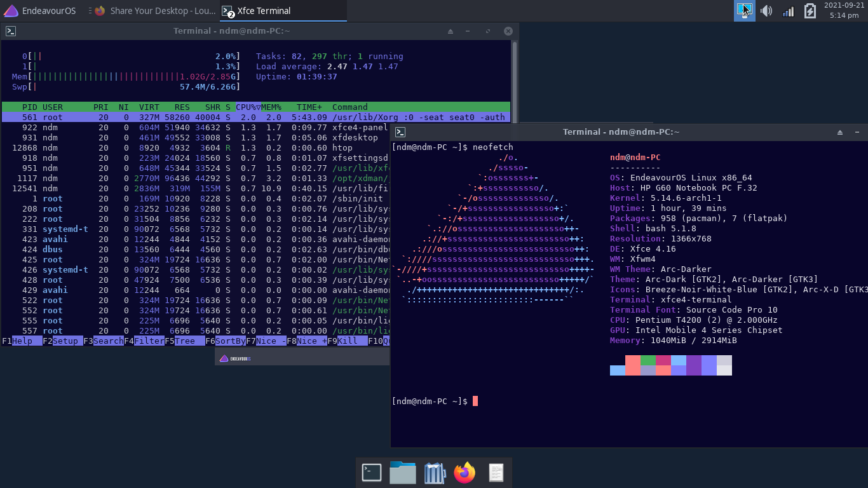This screenshot has width=868, height=488.
Task: Click the neofetch shell prompt cursor
Action: point(475,402)
